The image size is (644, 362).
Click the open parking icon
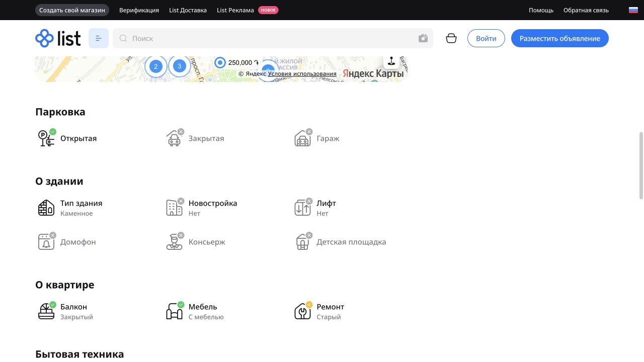pyautogui.click(x=46, y=138)
